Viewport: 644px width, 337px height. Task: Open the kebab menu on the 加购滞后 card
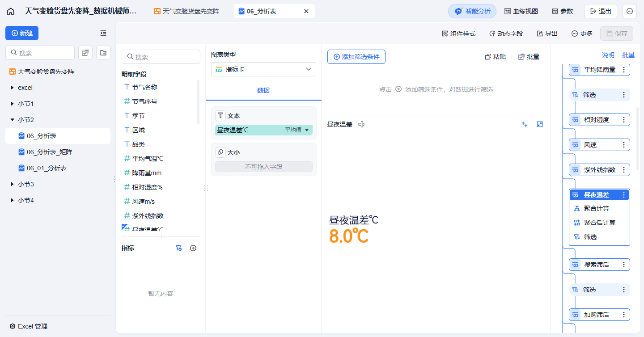tap(624, 315)
